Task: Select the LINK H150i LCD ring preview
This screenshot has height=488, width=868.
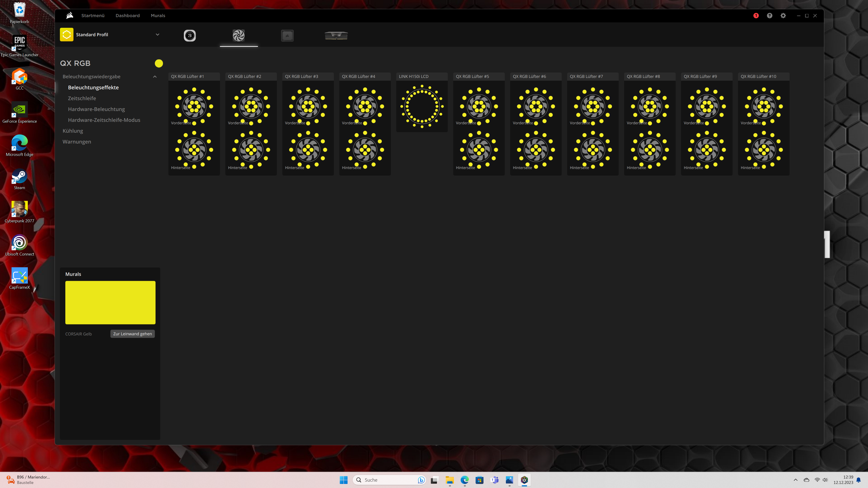Action: pos(422,106)
